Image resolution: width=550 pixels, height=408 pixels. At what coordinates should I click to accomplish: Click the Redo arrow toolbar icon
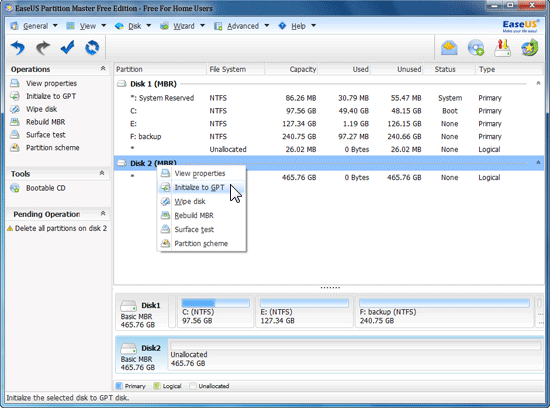tap(43, 48)
